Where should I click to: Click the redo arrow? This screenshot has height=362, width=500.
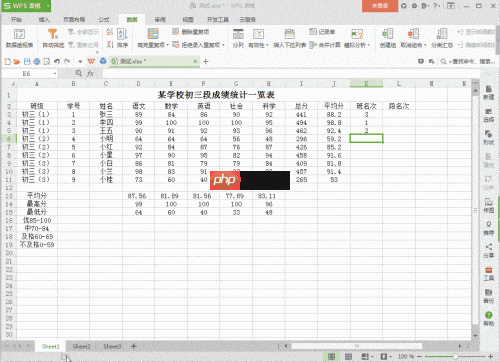pos(67,61)
